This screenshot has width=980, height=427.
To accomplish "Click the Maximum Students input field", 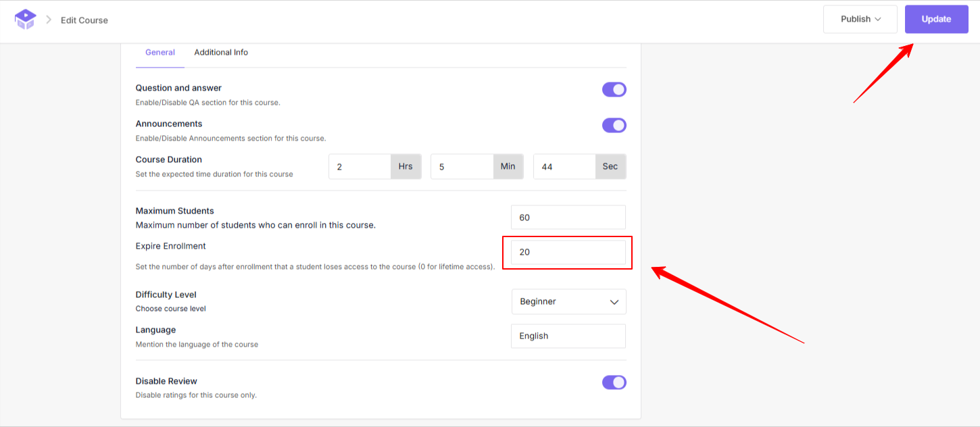I will (x=568, y=218).
